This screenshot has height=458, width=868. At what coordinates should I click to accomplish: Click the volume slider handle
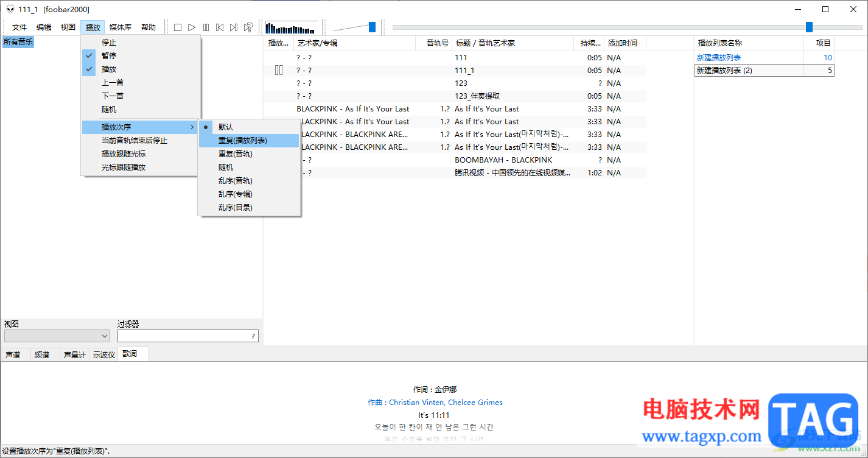click(x=372, y=27)
